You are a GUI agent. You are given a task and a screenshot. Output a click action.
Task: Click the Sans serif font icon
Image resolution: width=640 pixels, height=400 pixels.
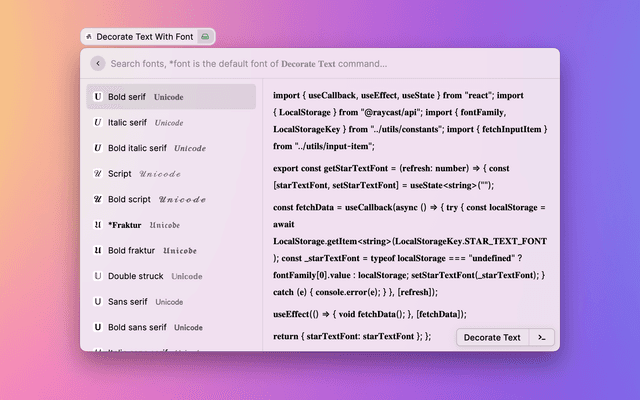tap(97, 301)
